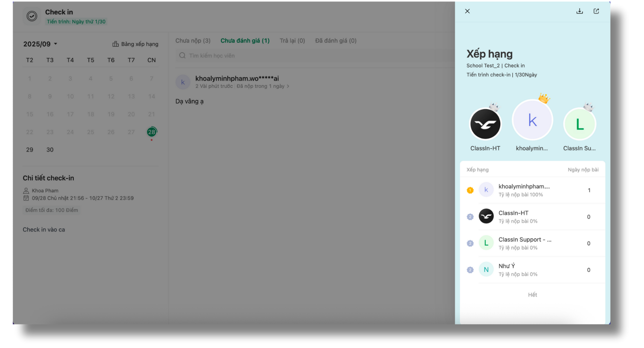Click the ClassIn Support list avatar
Viewport: 644px width, 348px height.
point(486,243)
